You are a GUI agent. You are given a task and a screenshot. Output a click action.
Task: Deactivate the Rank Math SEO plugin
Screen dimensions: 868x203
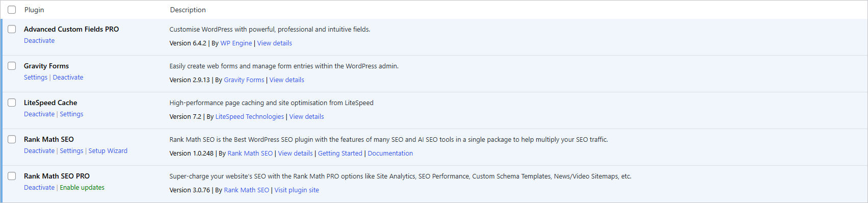39,151
